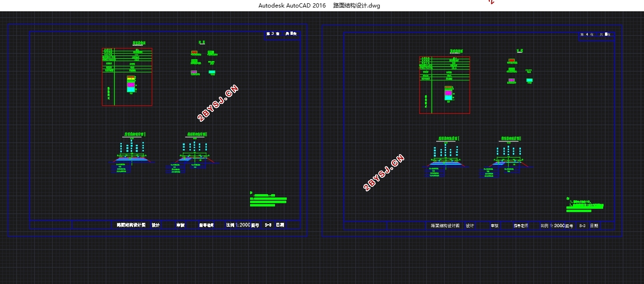Select the layered pavement column on sheet 3

(x=131, y=84)
